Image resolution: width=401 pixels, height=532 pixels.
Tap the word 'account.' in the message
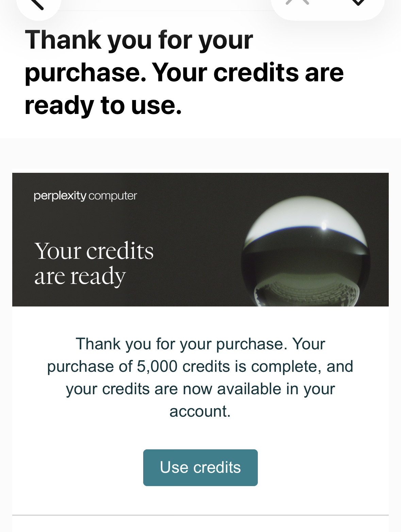click(x=200, y=411)
